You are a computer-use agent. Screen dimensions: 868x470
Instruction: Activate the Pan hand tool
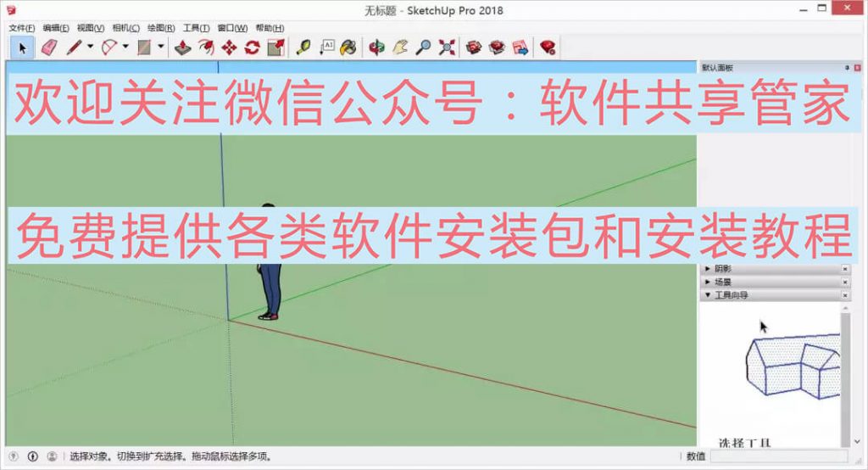[x=400, y=48]
